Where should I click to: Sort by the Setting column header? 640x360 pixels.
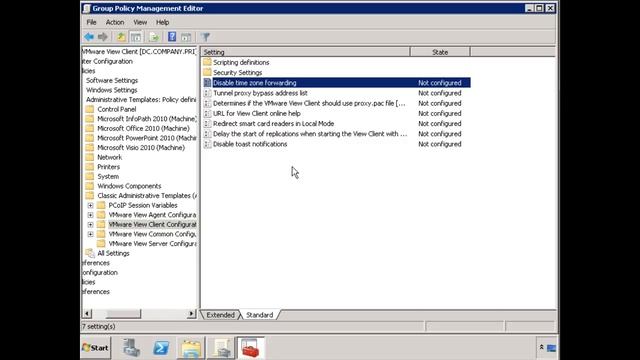tap(305, 52)
